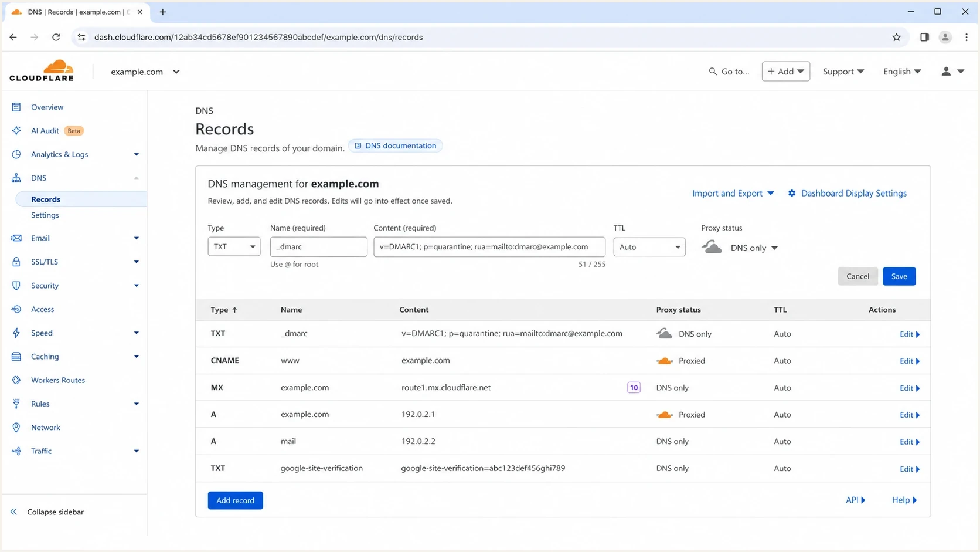
Task: Click the Collapse sidebar double-arrow icon
Action: 14,512
